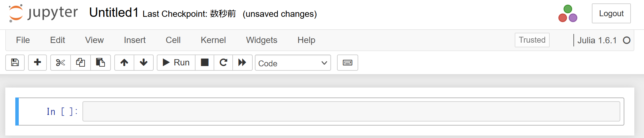
Task: Move selected cell up arrow
Action: click(124, 63)
